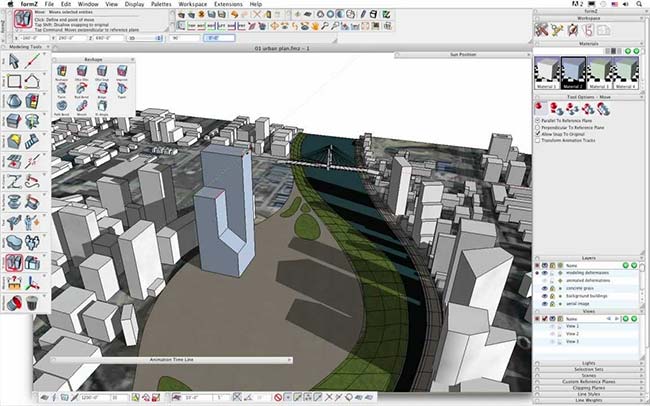Open Spotlight search in menu bar
650x406 pixels.
pyautogui.click(x=640, y=4)
